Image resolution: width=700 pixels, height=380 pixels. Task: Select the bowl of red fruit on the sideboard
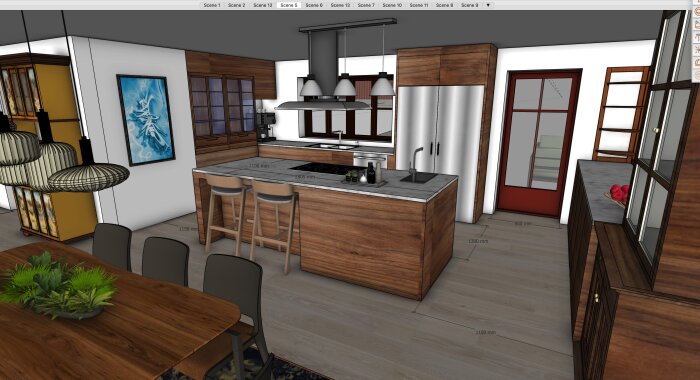point(618,196)
